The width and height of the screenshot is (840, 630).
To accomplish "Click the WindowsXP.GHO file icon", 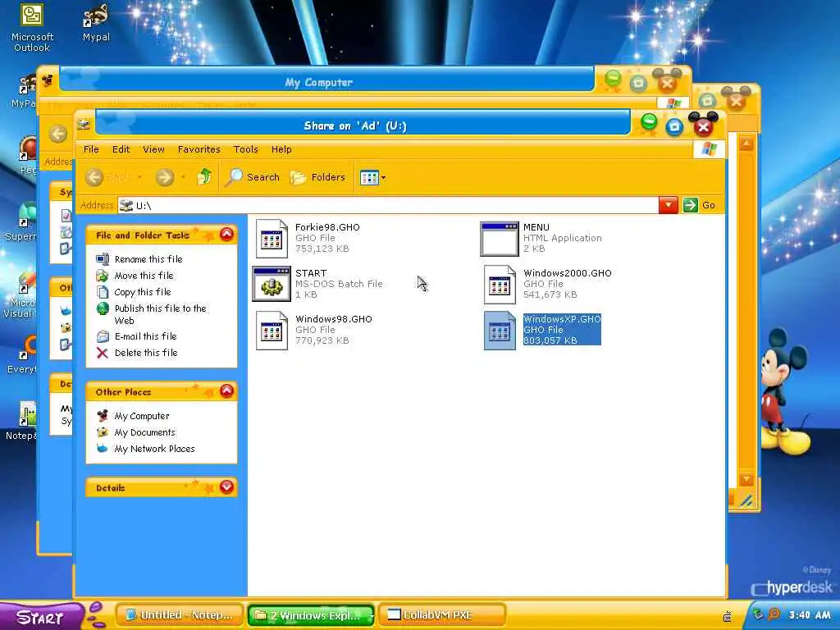I will (x=500, y=331).
